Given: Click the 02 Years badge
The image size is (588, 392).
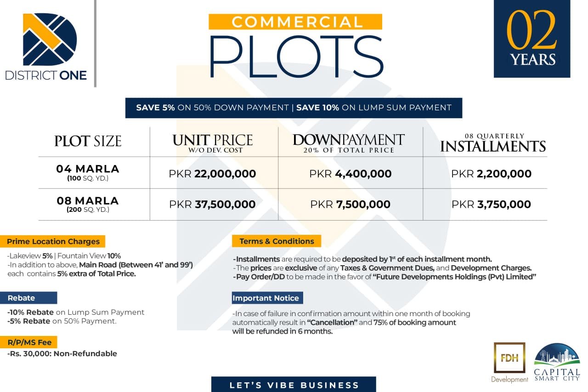Looking at the screenshot, I should click(x=531, y=39).
